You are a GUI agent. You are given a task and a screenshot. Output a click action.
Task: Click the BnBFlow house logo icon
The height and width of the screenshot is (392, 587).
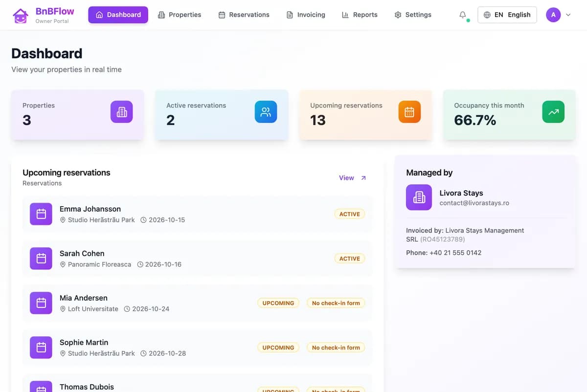pos(21,15)
